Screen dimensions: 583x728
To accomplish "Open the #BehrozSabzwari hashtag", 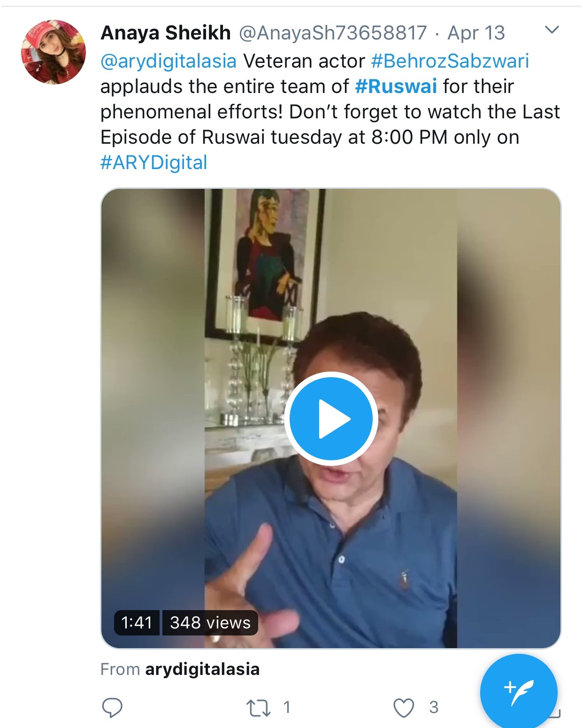I will coord(450,61).
